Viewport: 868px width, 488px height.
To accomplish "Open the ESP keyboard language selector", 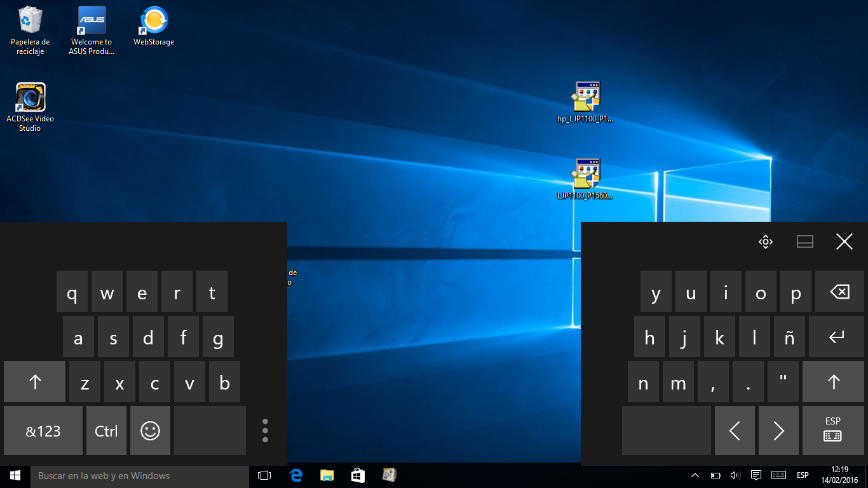I will coord(832,431).
